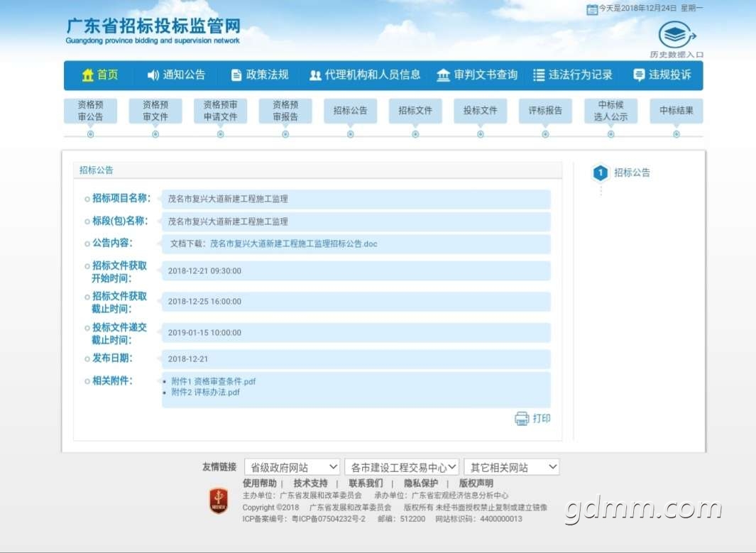Select the radio dot under 评标报告 step
Viewport: 756px width, 553px height.
[x=545, y=134]
